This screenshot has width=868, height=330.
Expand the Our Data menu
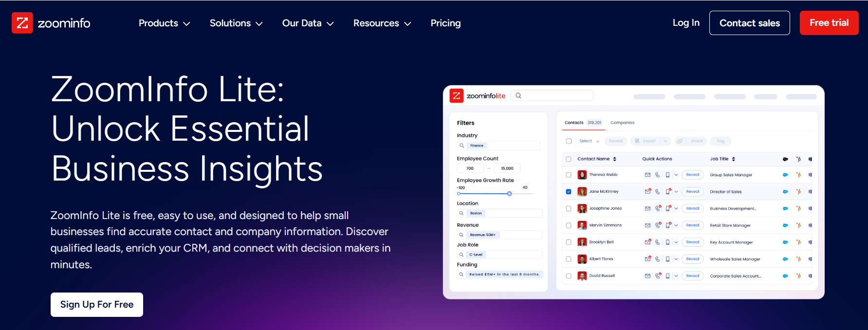(x=308, y=23)
